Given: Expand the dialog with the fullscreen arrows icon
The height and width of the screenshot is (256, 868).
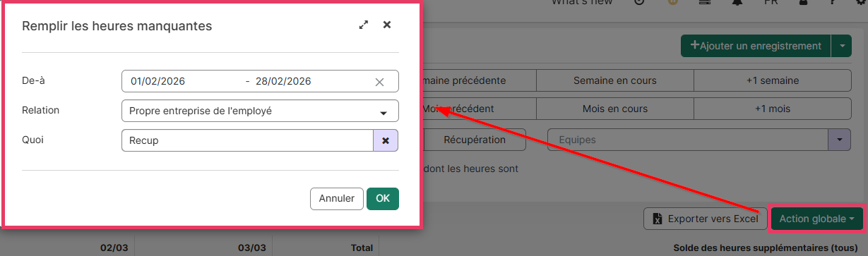Looking at the screenshot, I should click(x=364, y=25).
